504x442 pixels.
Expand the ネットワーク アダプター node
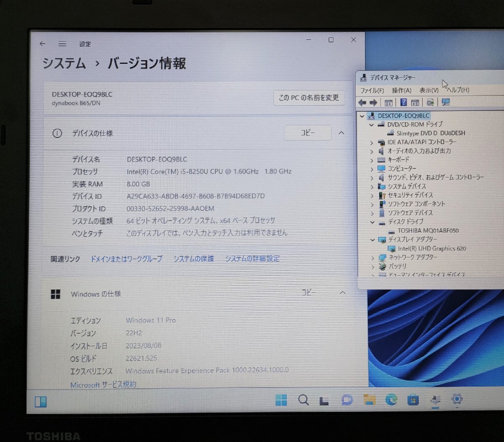[x=372, y=258]
